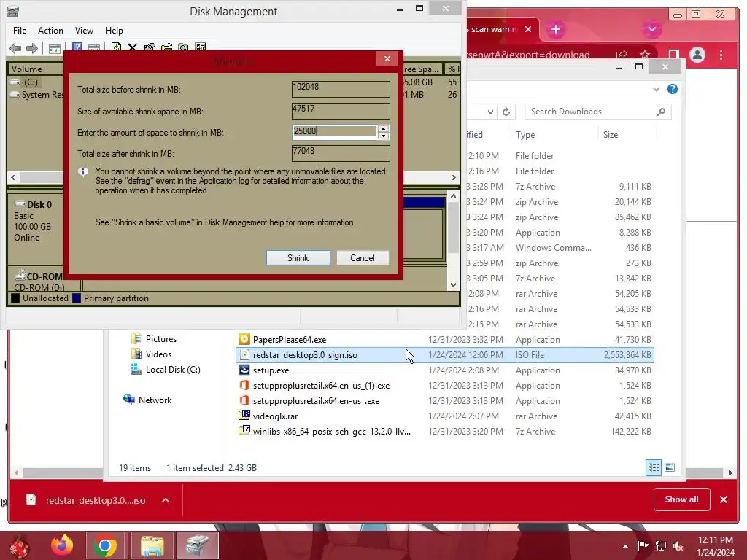
Task: Close the Shrink dialog with the X
Action: pyautogui.click(x=387, y=58)
